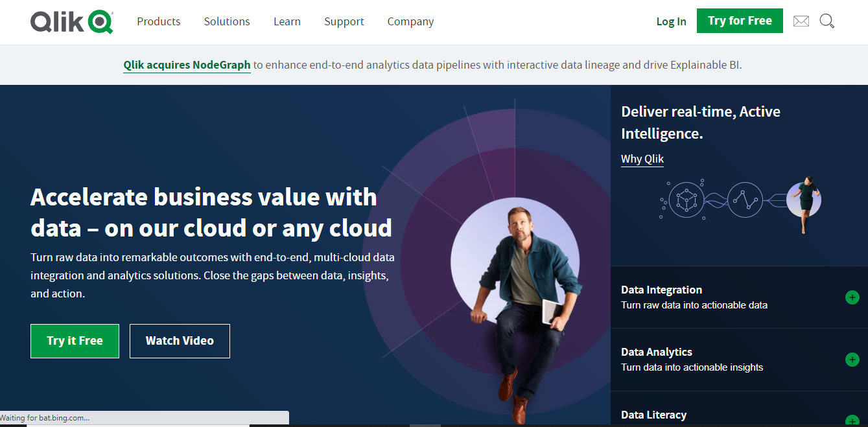The width and height of the screenshot is (868, 427).
Task: Click 'Turn data into actionable insights' text
Action: pos(692,367)
